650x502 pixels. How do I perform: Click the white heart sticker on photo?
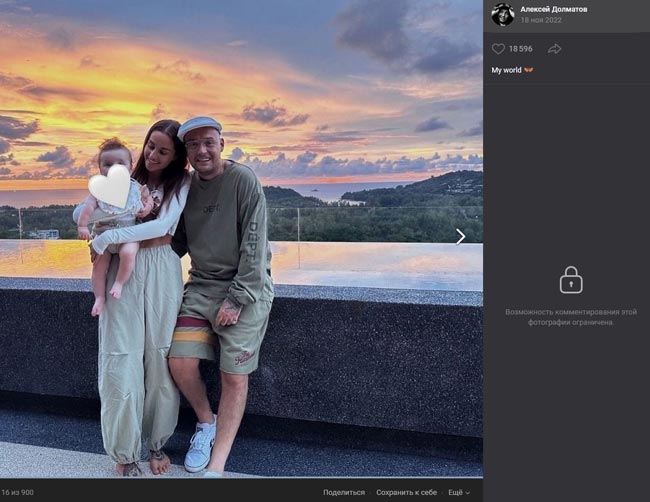(x=110, y=187)
